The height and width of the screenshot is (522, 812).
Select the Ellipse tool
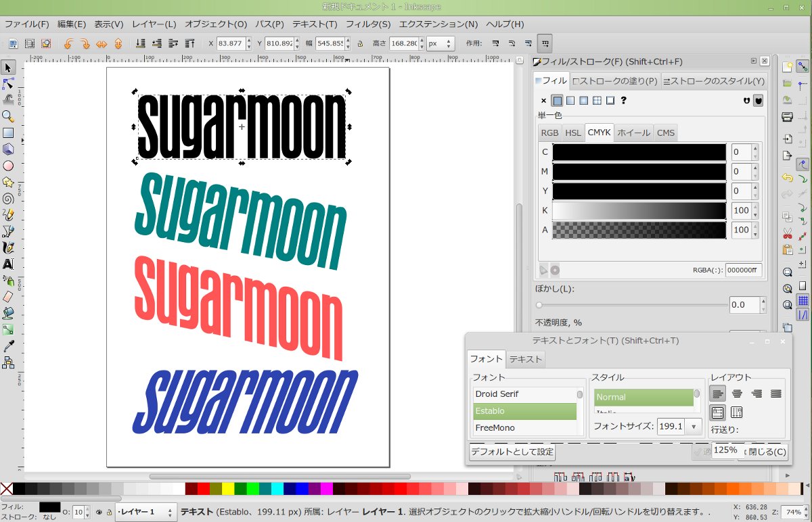pyautogui.click(x=8, y=166)
